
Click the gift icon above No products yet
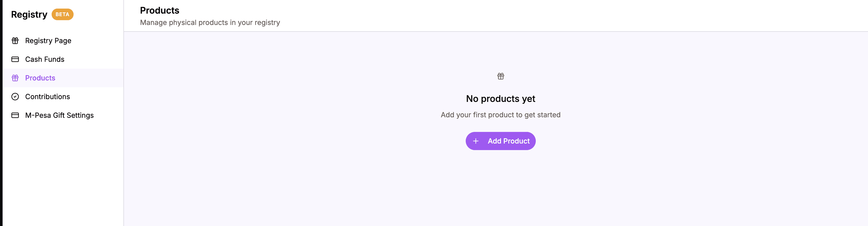[500, 76]
